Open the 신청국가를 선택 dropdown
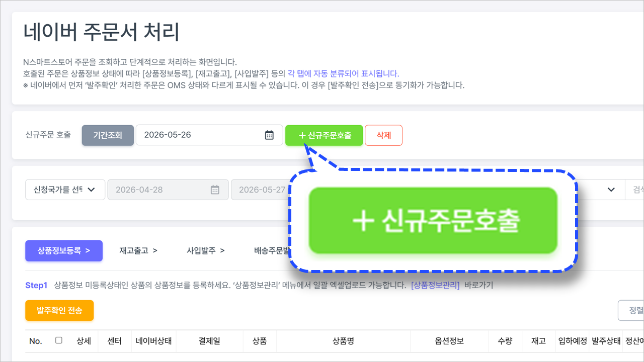 coord(65,190)
